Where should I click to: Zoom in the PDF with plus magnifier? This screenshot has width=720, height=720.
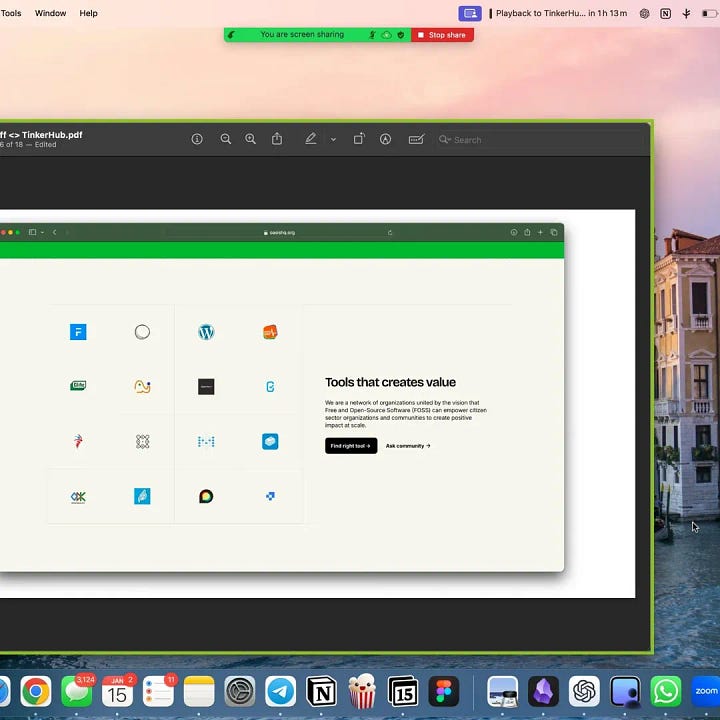[250, 139]
